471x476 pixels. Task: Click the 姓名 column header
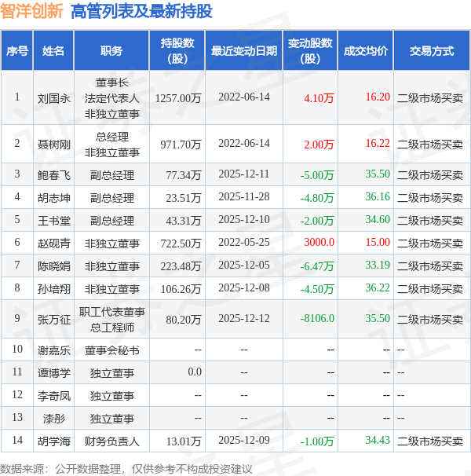[x=53, y=50]
